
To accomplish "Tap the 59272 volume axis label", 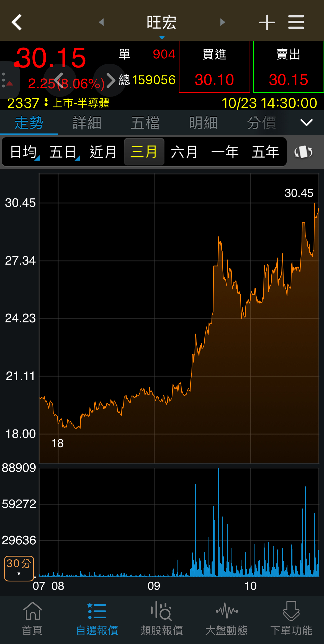I will coord(19,504).
